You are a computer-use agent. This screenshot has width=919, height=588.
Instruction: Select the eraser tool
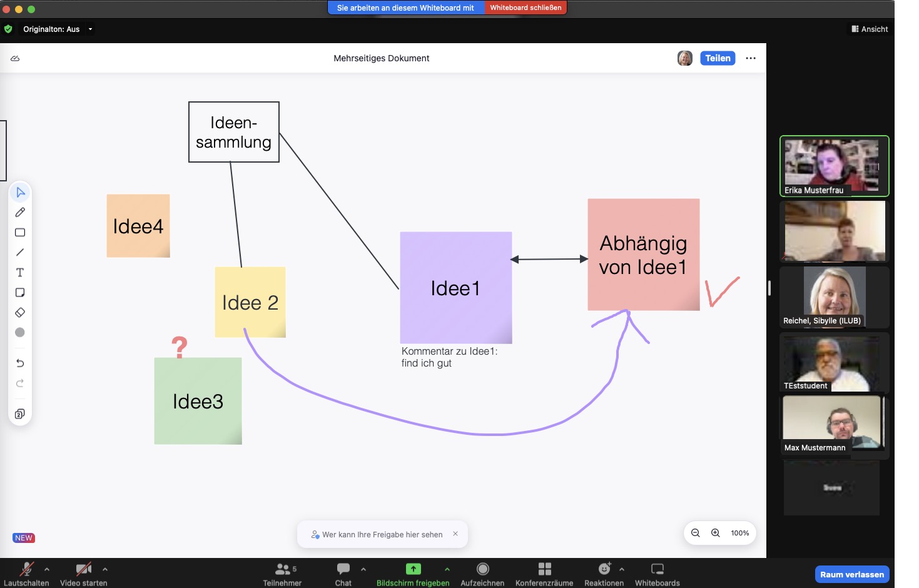point(20,313)
